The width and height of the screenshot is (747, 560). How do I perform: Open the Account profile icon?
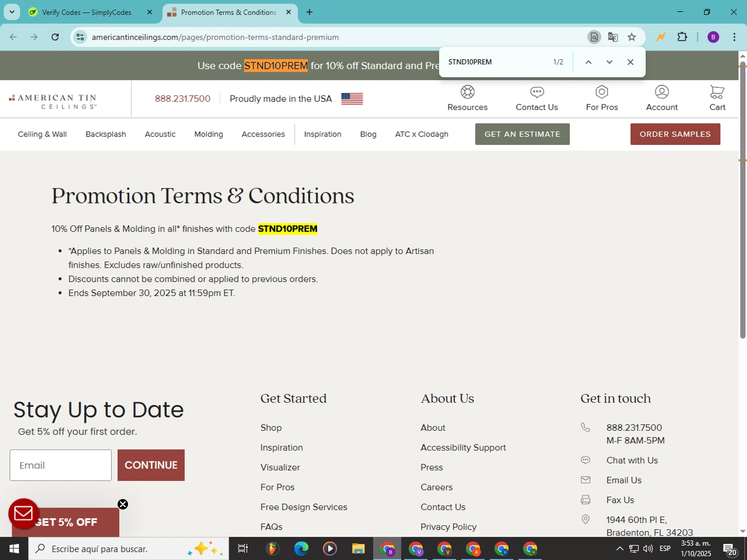(662, 92)
